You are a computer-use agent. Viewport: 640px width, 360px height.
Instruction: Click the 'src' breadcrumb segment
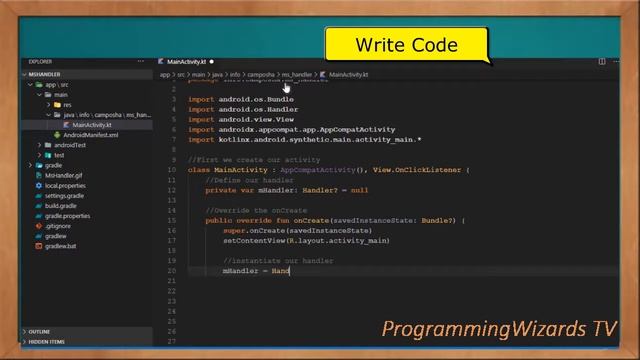(x=181, y=75)
